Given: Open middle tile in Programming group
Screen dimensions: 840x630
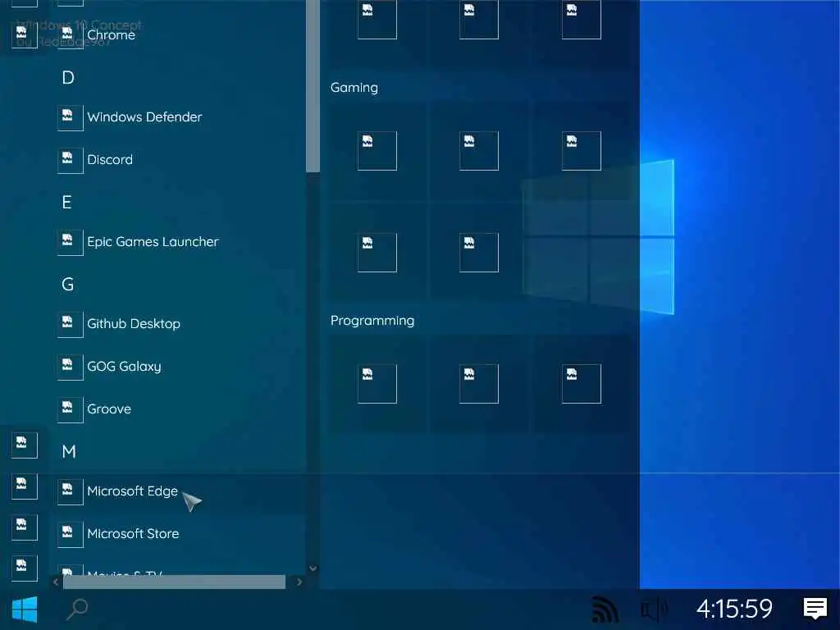Looking at the screenshot, I should click(479, 384).
